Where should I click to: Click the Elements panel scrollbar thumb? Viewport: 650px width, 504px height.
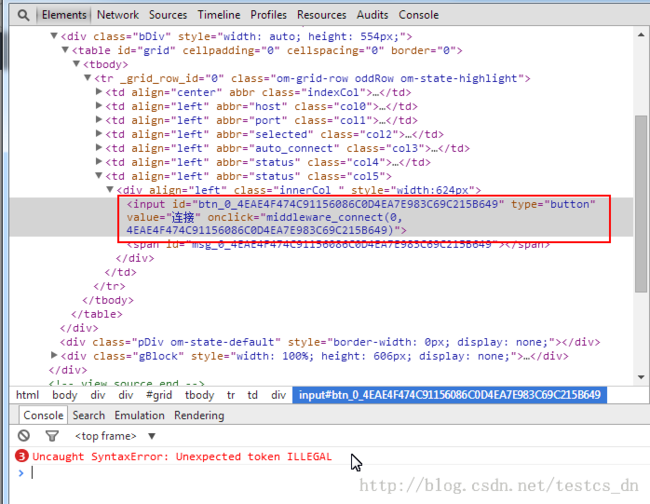pyautogui.click(x=641, y=204)
